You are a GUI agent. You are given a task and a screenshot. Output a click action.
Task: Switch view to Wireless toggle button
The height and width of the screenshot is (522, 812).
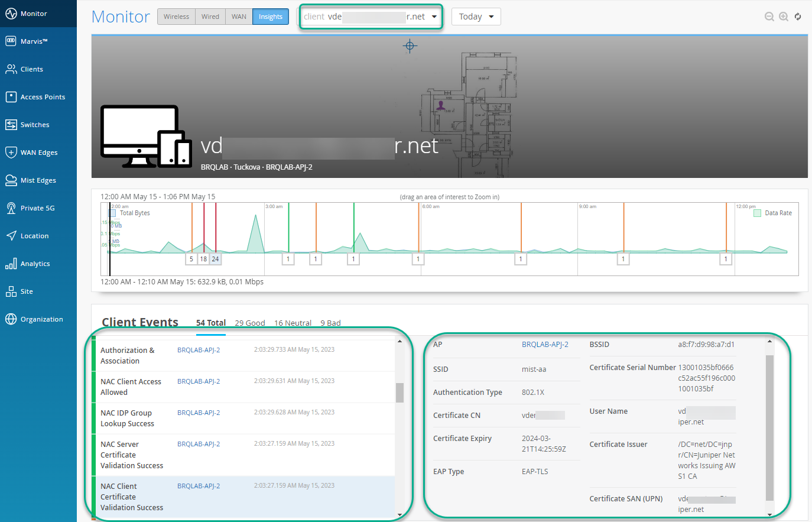pos(176,17)
